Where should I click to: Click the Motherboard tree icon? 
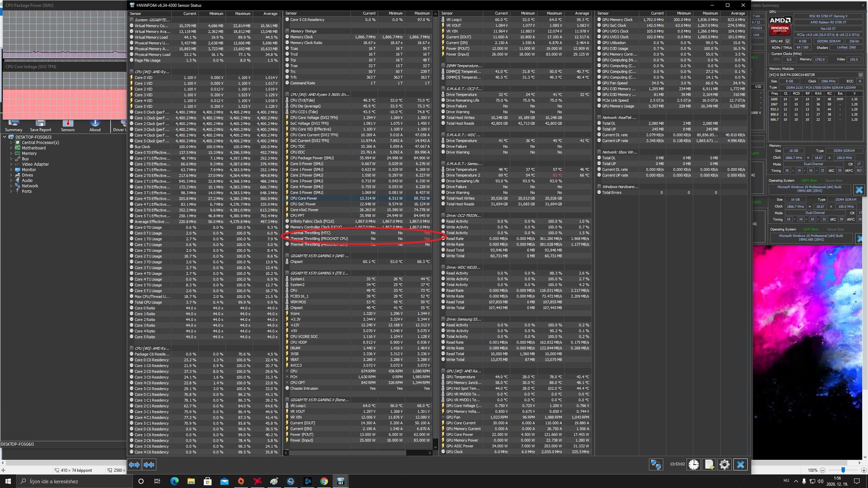pyautogui.click(x=18, y=148)
